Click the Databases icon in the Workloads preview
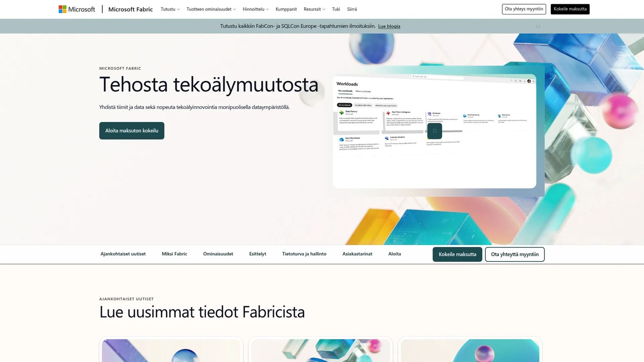 pos(430,114)
